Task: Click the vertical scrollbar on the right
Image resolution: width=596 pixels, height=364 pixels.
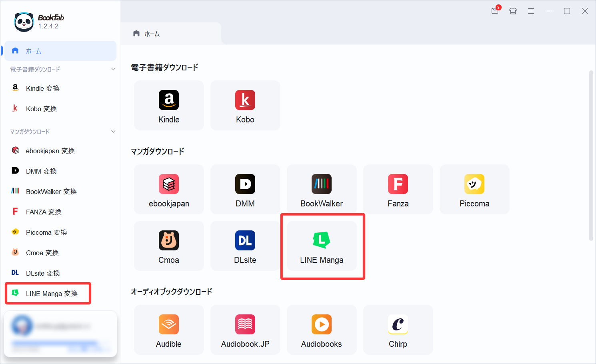Action: point(591,156)
